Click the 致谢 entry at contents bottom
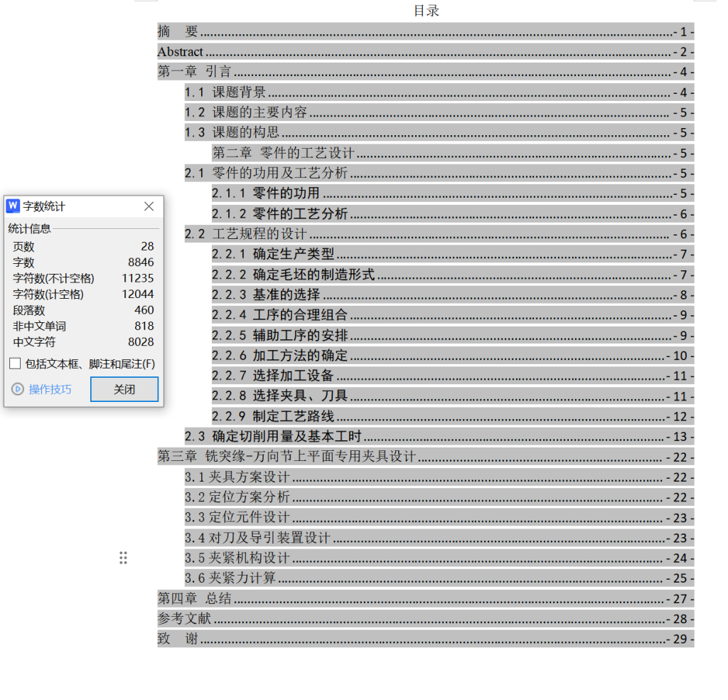728x700 pixels. (x=178, y=640)
